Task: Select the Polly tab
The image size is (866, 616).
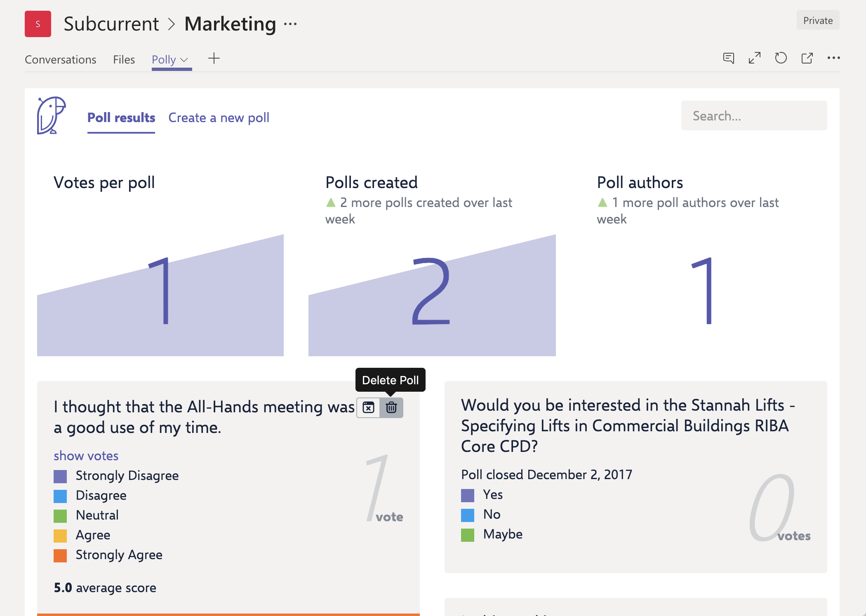Action: tap(164, 59)
